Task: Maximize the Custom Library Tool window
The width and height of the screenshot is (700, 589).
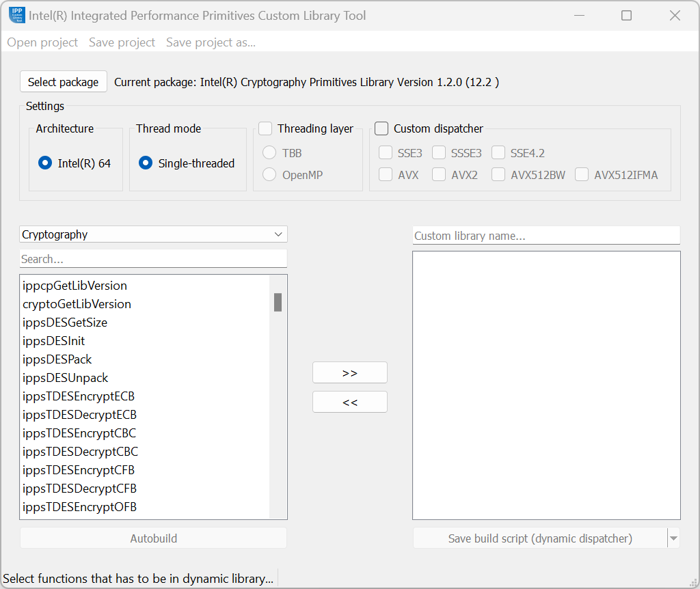Action: coord(626,16)
